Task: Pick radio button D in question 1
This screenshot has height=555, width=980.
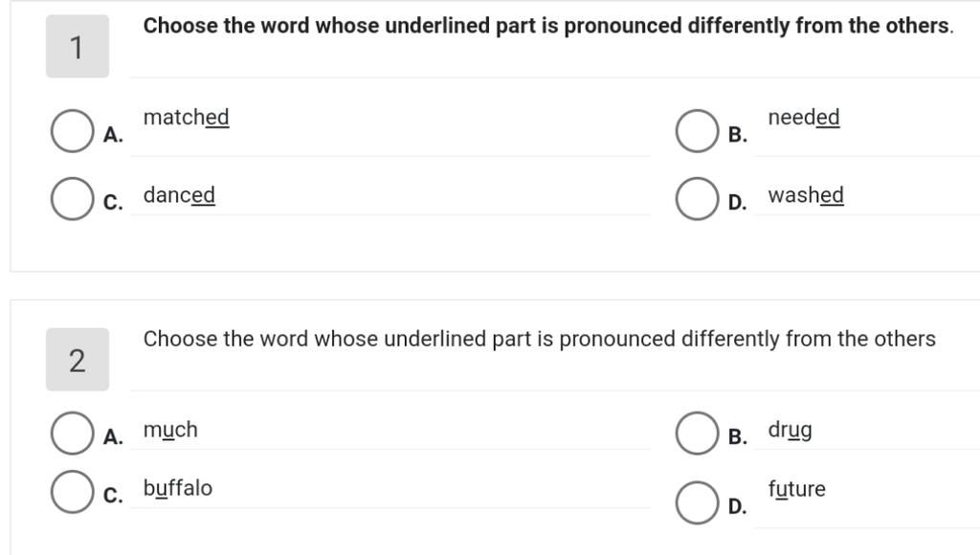Action: pos(697,200)
